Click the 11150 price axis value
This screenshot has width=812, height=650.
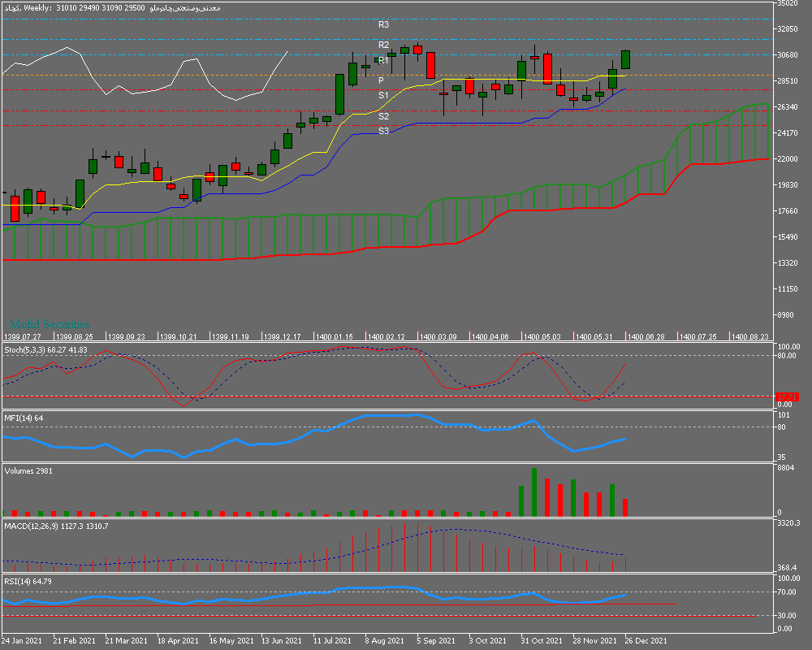pyautogui.click(x=787, y=288)
